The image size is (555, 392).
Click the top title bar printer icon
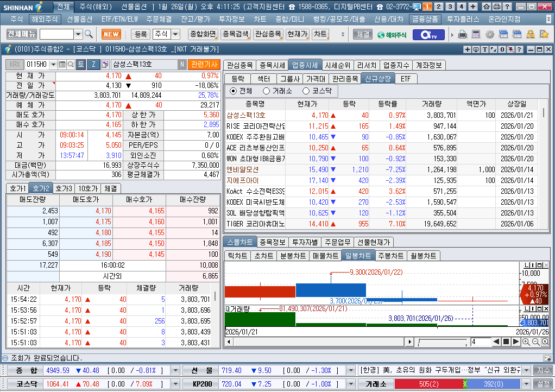click(x=497, y=7)
